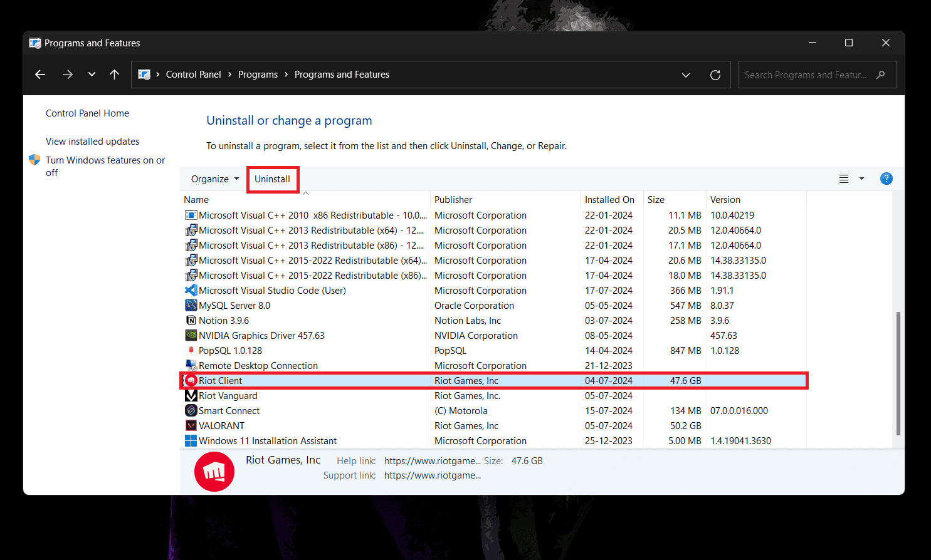Screen dimensions: 931x560
Task: Click the NVIDIA Graphics Driver icon
Action: tap(191, 336)
